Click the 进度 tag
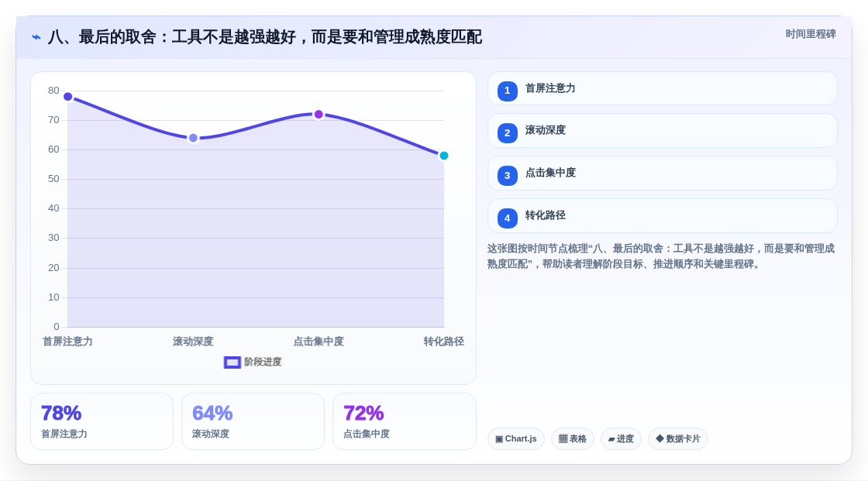This screenshot has height=481, width=868. pos(621,439)
